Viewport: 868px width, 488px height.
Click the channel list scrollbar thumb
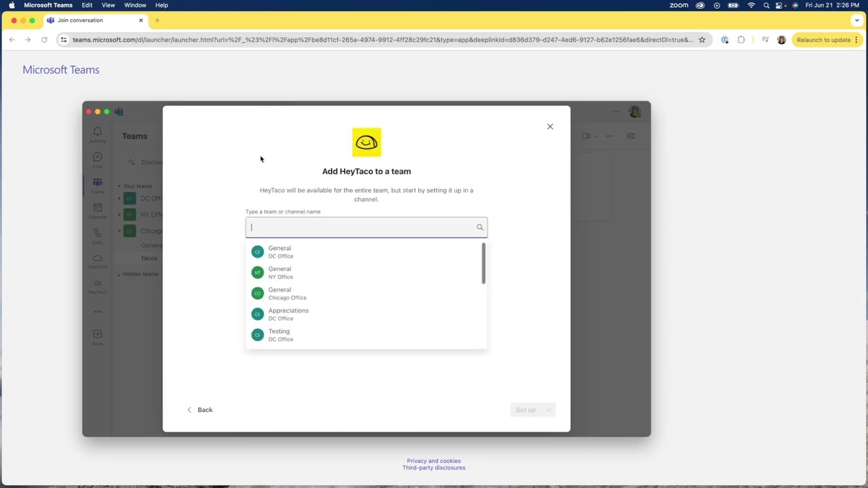point(484,264)
